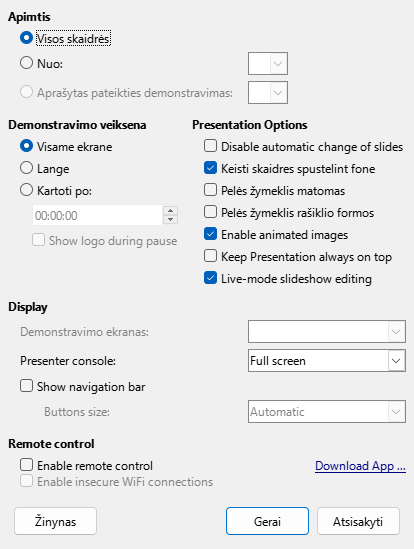Expand the Presenter console dropdown

[x=327, y=360]
